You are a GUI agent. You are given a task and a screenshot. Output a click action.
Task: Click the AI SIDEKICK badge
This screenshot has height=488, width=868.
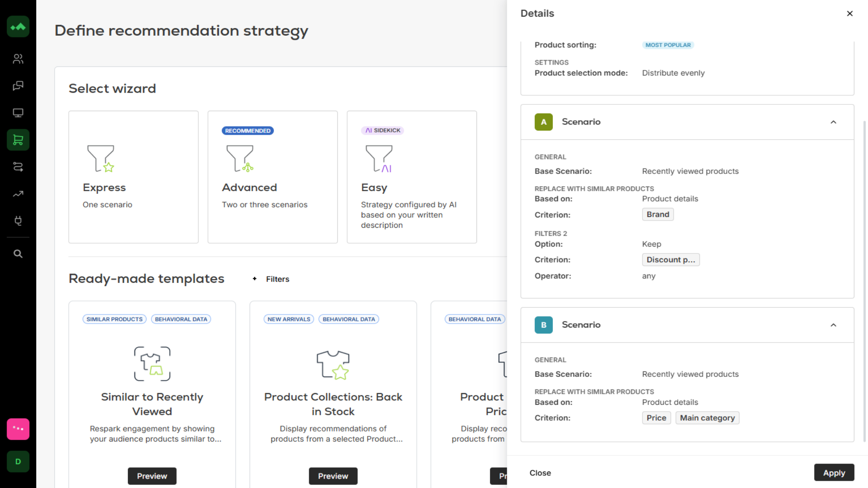(382, 130)
